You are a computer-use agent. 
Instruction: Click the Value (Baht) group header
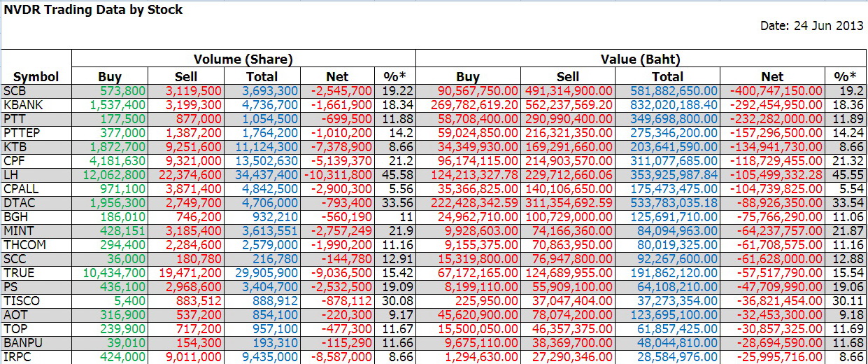coord(641,59)
